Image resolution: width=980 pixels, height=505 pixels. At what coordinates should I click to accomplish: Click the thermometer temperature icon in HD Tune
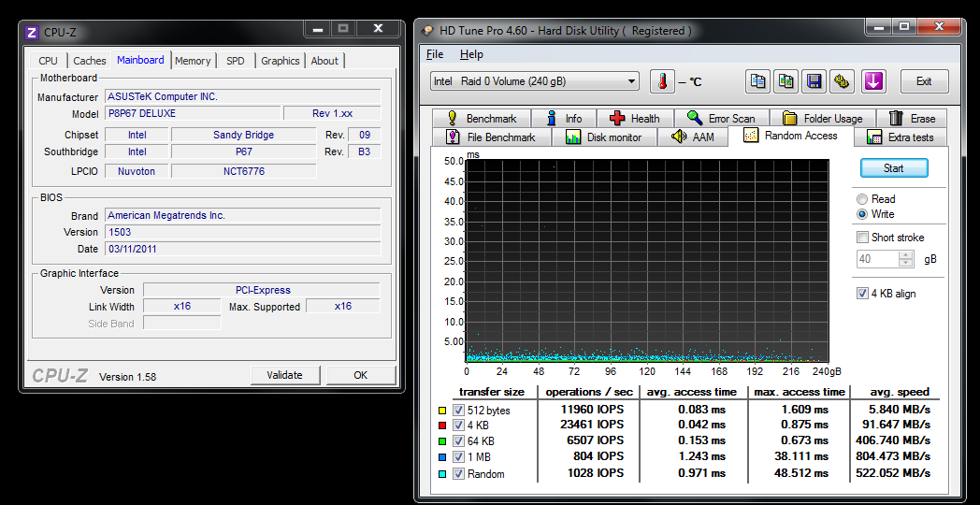662,81
